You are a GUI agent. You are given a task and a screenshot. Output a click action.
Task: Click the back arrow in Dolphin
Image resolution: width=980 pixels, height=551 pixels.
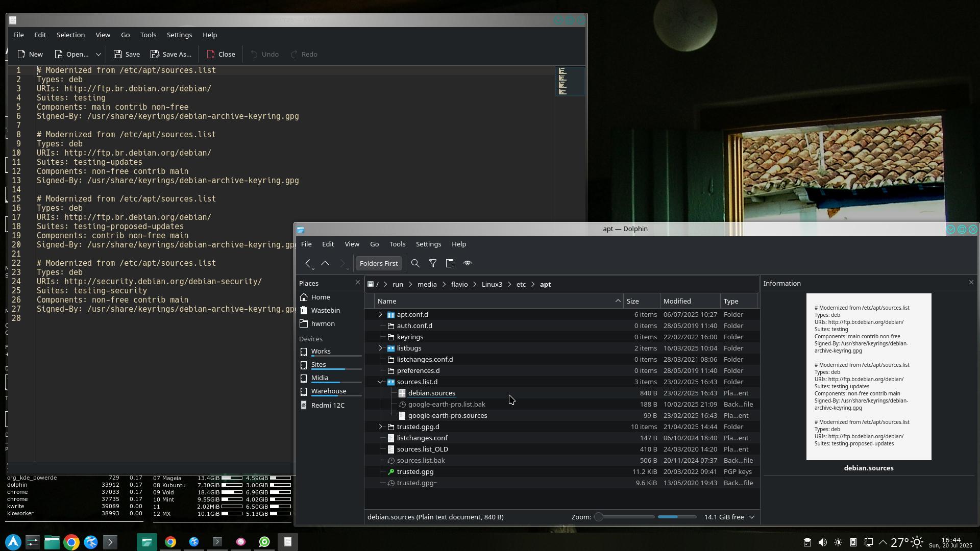[308, 263]
